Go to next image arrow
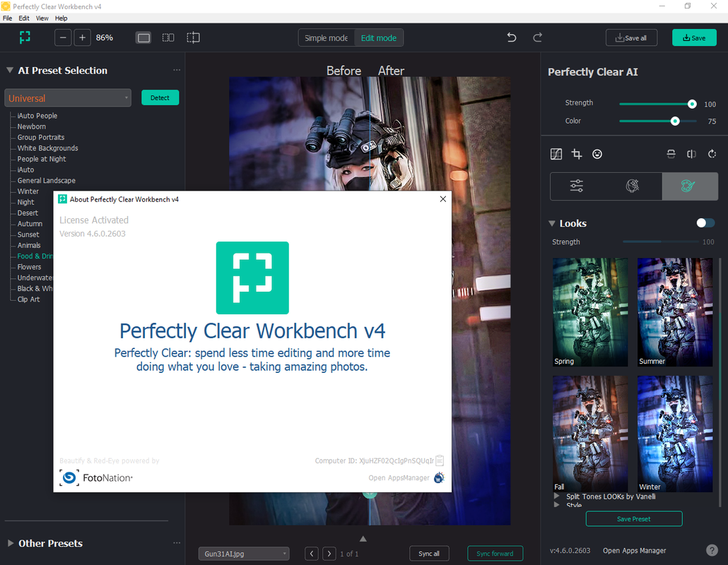728x565 pixels. tap(329, 554)
